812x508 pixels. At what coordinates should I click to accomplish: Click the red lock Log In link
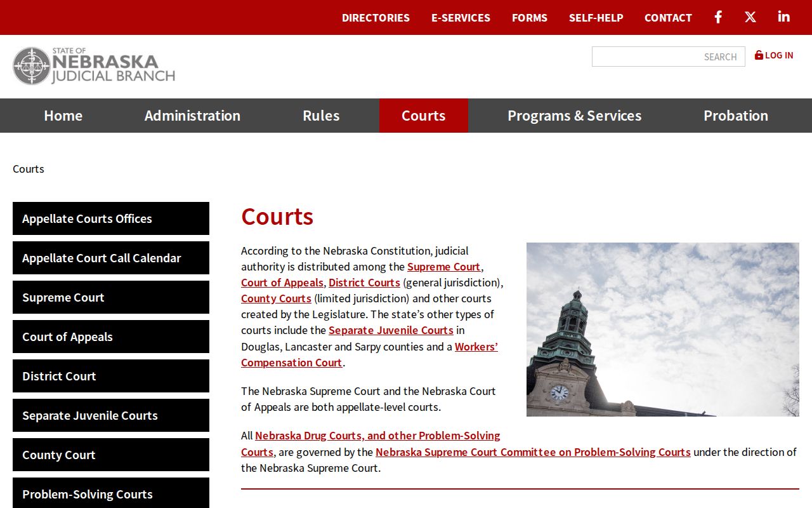tap(774, 55)
